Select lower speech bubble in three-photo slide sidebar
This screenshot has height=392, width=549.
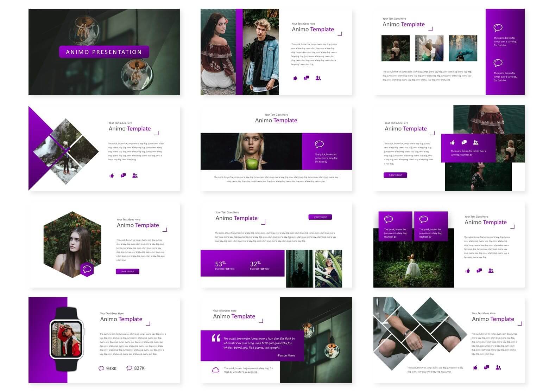pyautogui.click(x=498, y=63)
